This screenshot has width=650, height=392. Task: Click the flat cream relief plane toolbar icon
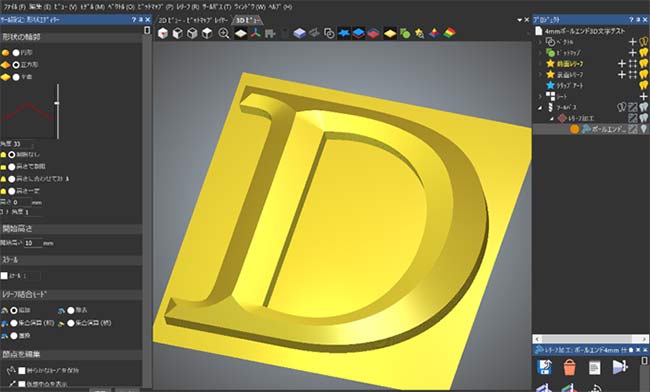pyautogui.click(x=241, y=33)
